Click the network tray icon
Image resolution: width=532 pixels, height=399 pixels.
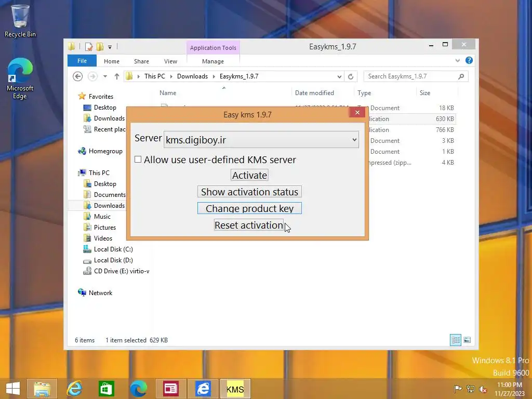(471, 389)
